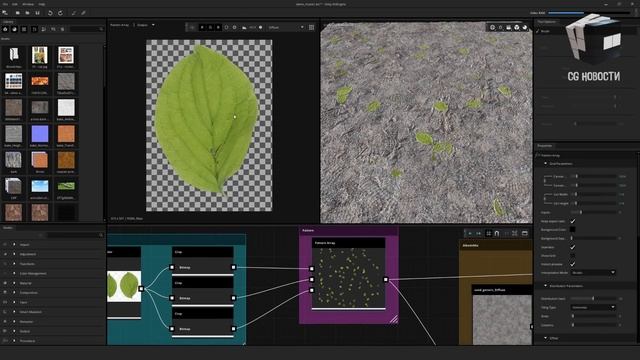Select the Pattern Array node preview

[x=349, y=278]
